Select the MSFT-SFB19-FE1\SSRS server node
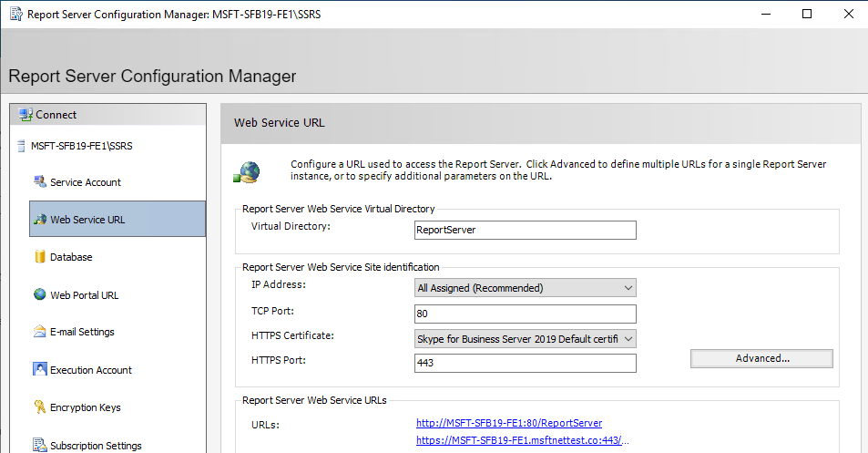The height and width of the screenshot is (453, 868). (x=76, y=146)
